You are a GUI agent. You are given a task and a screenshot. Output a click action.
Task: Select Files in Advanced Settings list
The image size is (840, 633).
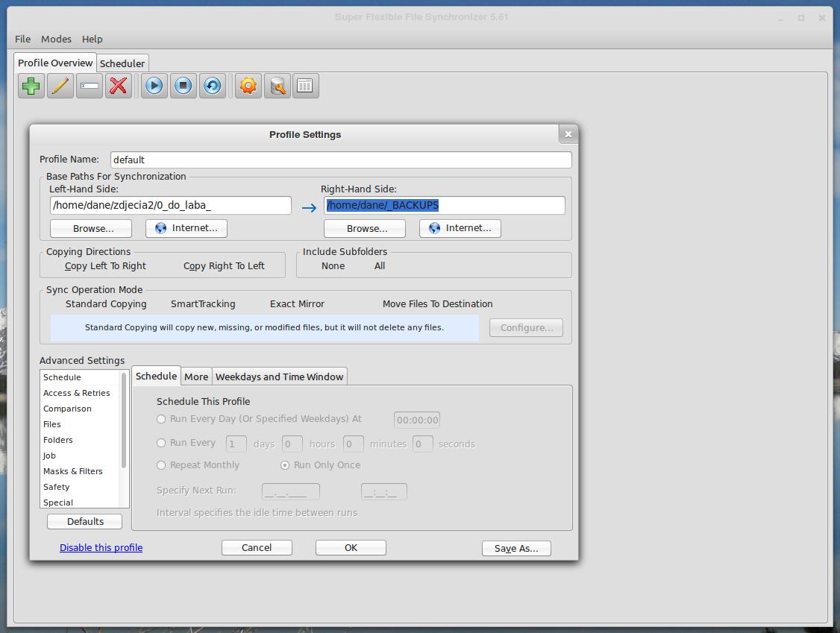click(x=80, y=424)
